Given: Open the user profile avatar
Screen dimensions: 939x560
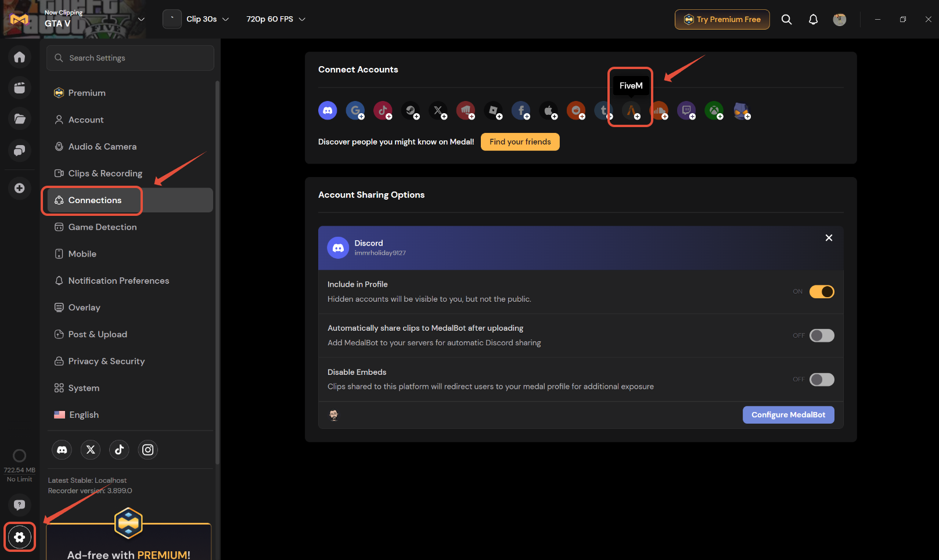Looking at the screenshot, I should (x=840, y=19).
